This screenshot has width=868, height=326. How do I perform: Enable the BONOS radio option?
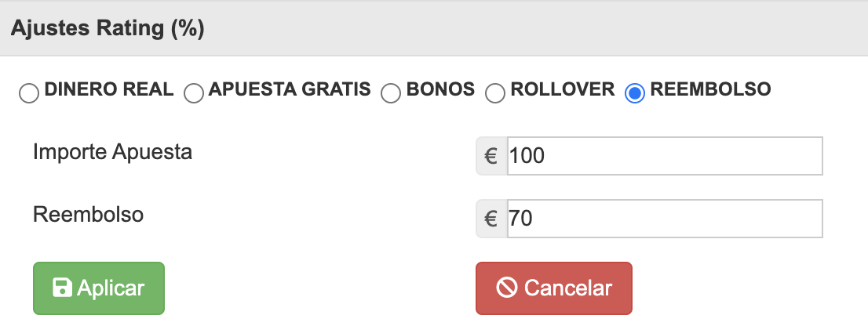(391, 94)
